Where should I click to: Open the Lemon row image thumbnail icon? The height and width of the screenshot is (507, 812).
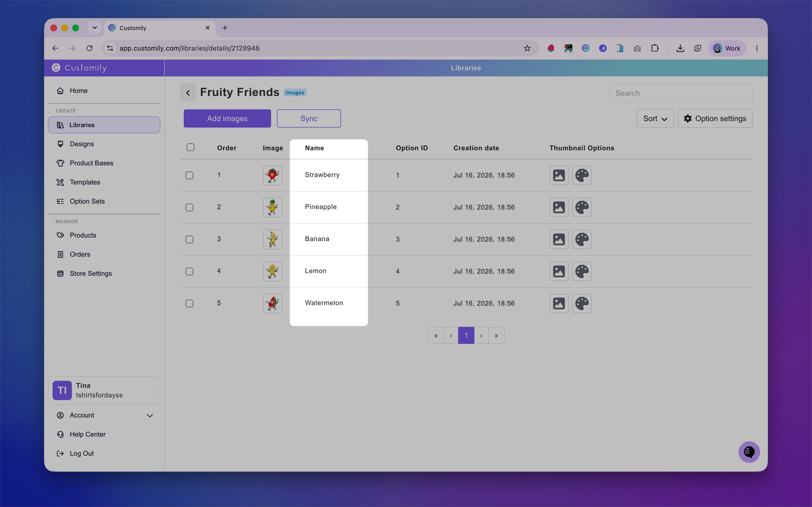[559, 271]
